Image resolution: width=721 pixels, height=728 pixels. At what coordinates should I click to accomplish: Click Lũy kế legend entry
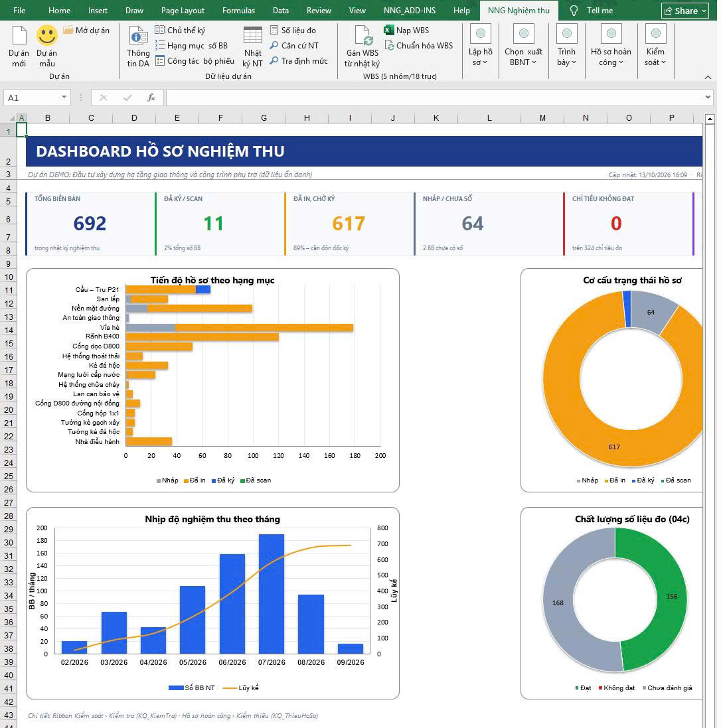240,688
